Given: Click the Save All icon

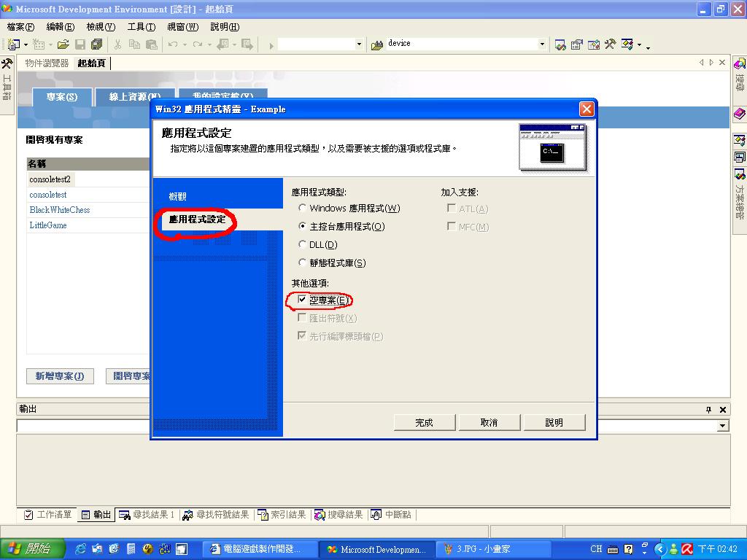Looking at the screenshot, I should (97, 44).
